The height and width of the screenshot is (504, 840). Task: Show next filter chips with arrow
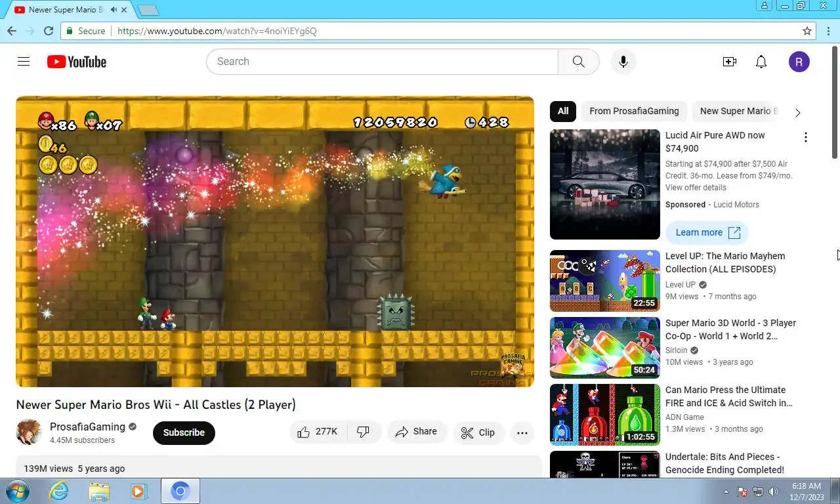[798, 112]
